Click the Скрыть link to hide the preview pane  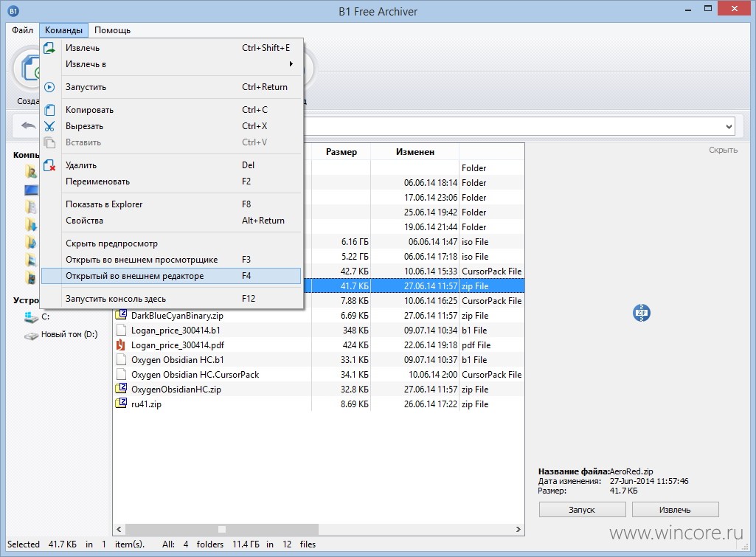coord(723,150)
